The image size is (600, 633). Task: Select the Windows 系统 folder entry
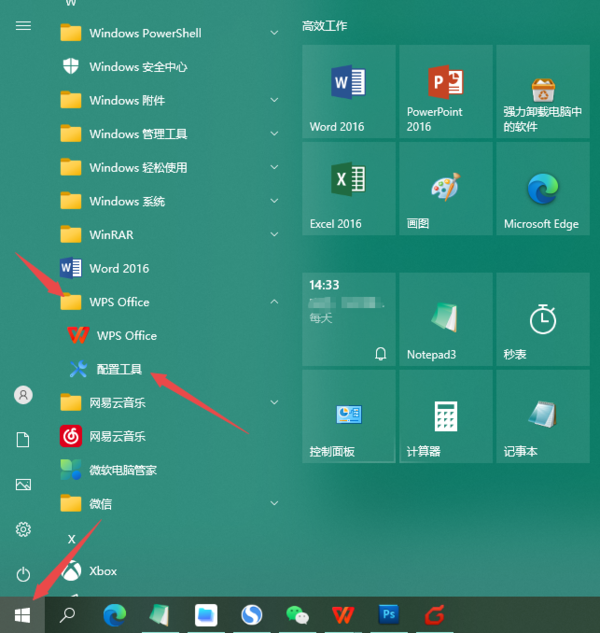coord(170,201)
